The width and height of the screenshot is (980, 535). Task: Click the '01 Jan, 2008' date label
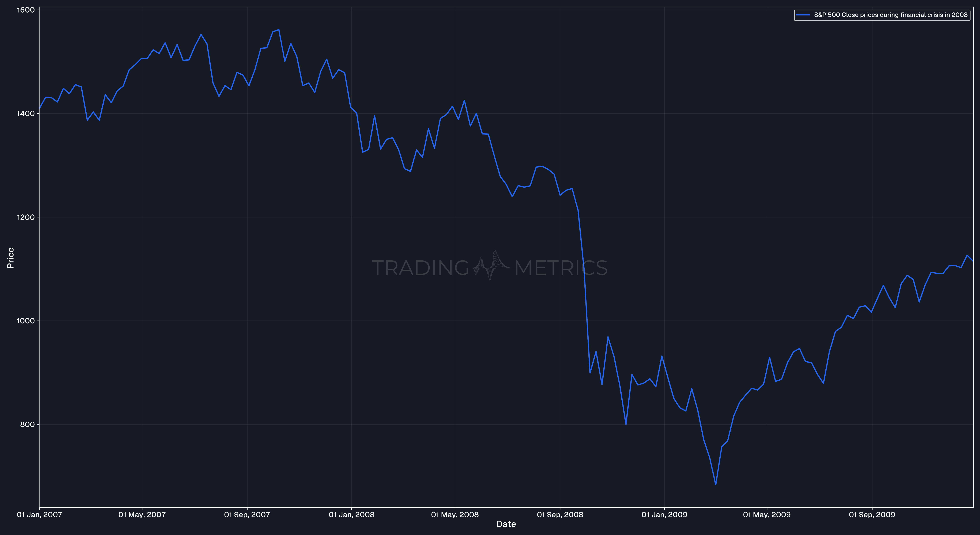tap(351, 514)
